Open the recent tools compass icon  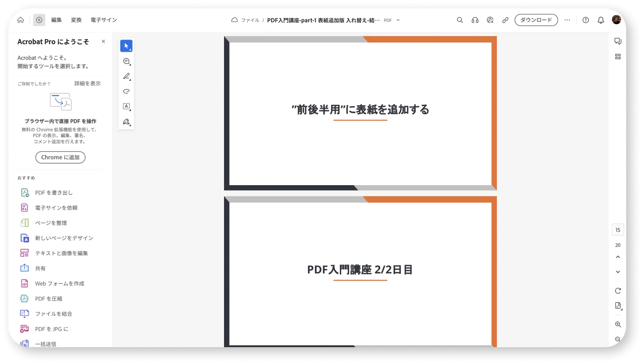39,20
